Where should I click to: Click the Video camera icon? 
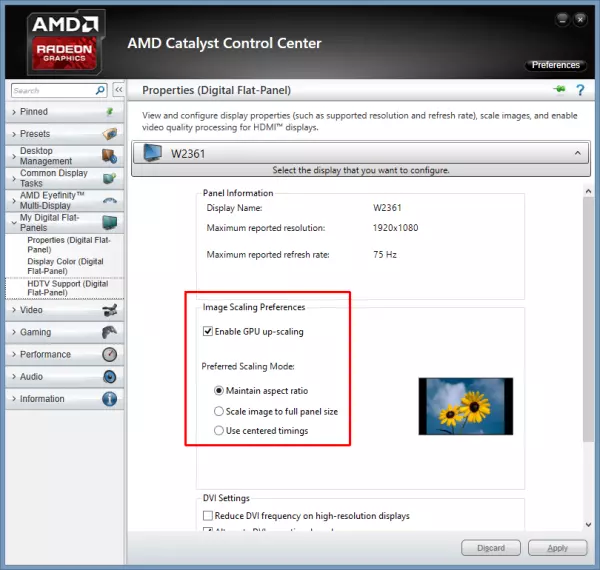[110, 310]
